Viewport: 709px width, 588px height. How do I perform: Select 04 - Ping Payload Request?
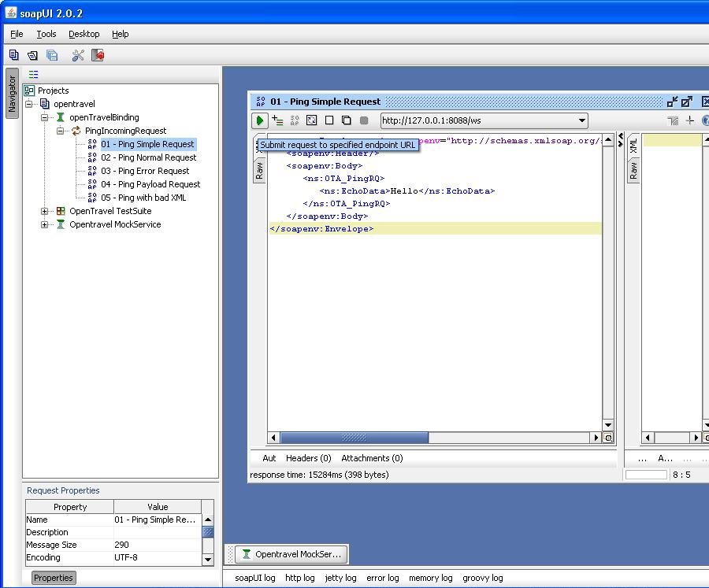pos(150,184)
